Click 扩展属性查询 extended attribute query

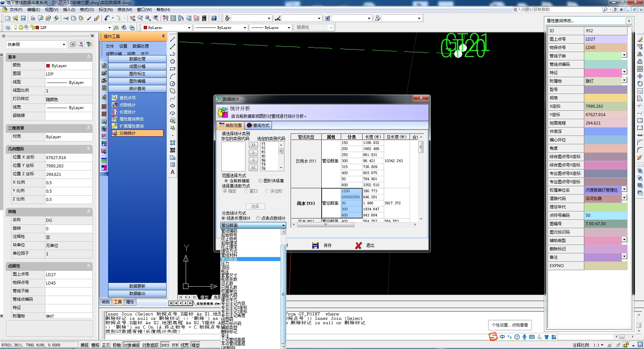131,126
